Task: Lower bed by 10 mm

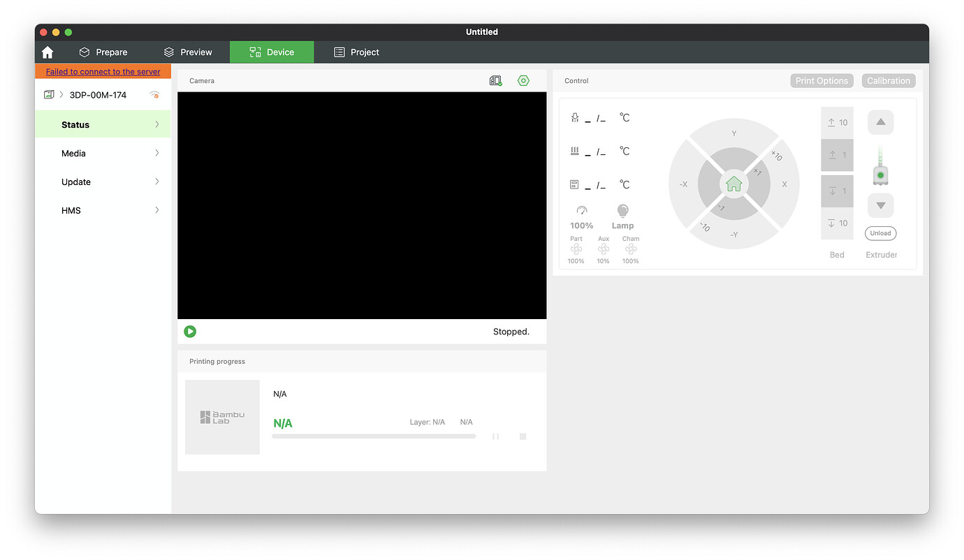Action: [837, 223]
